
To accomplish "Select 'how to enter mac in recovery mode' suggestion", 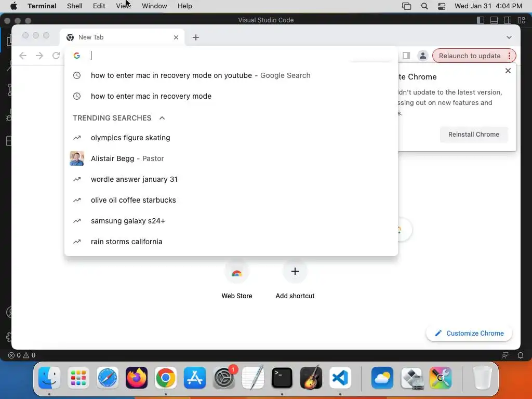I will [x=231, y=96].
